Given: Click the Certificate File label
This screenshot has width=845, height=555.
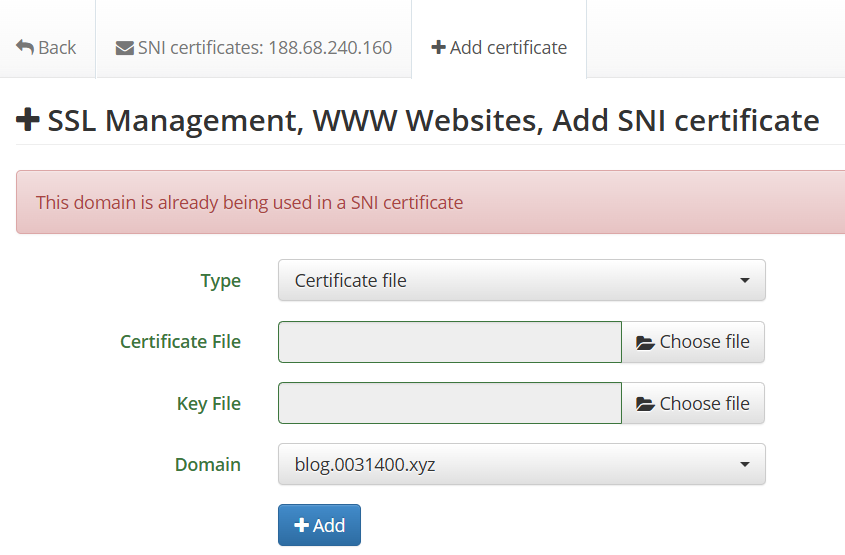Looking at the screenshot, I should (x=181, y=342).
